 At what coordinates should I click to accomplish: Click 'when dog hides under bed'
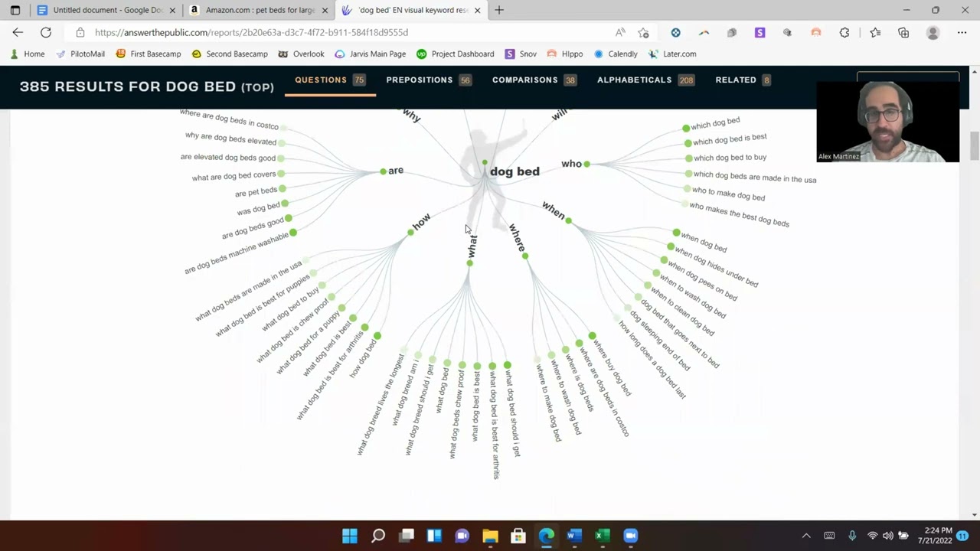[x=717, y=268]
